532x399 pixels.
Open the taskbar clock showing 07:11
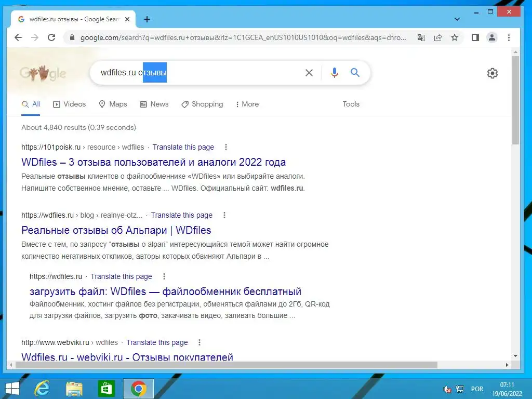507,389
